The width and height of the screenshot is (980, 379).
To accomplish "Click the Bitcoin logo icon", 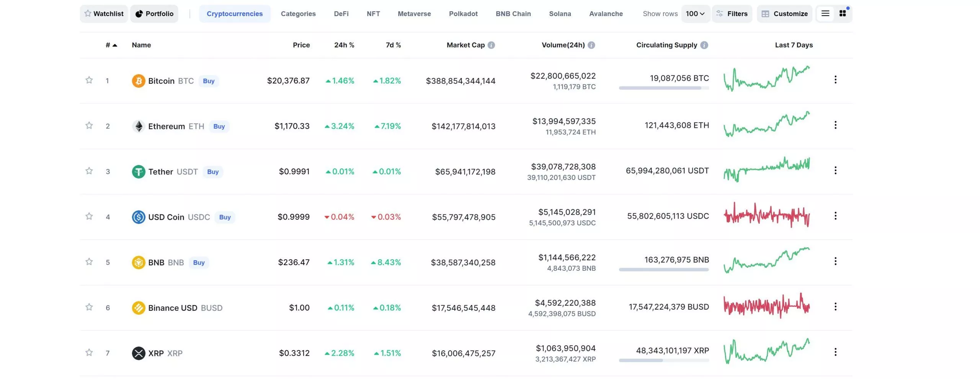I will point(139,81).
